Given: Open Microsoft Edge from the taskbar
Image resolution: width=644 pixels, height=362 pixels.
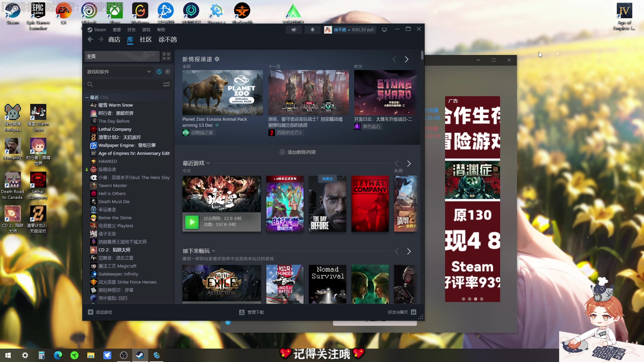Looking at the screenshot, I should tap(58, 355).
